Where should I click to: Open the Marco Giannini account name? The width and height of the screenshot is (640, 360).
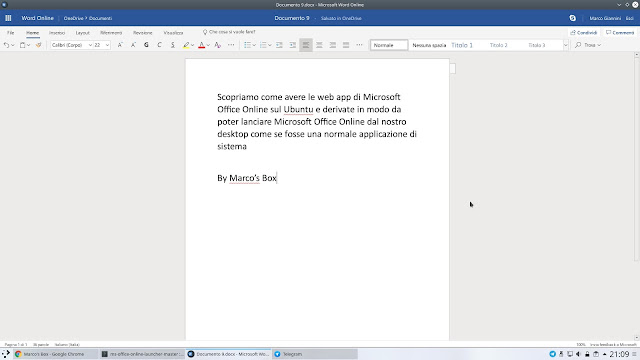605,18
